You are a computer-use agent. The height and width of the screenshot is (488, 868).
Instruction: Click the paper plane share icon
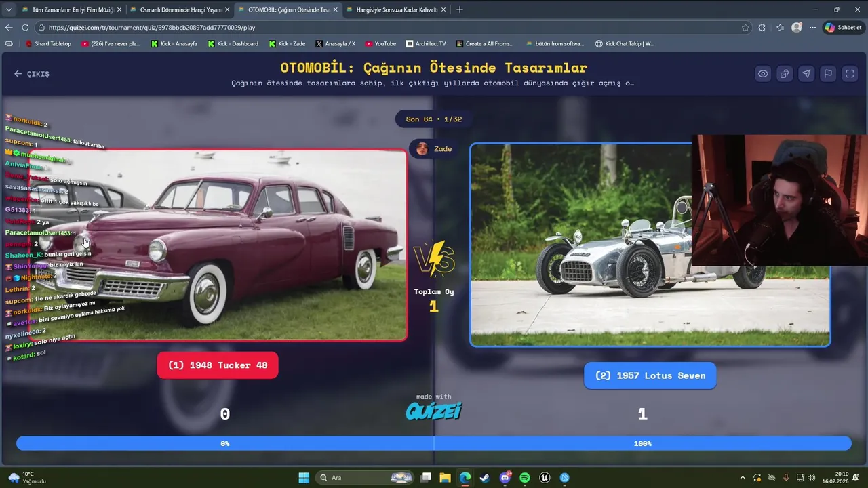(806, 74)
